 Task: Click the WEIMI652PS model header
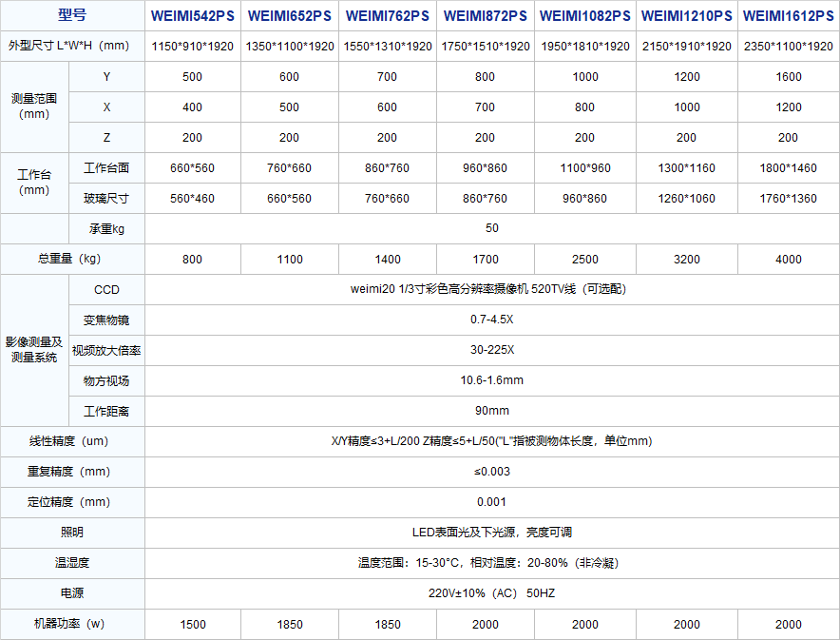(289, 16)
